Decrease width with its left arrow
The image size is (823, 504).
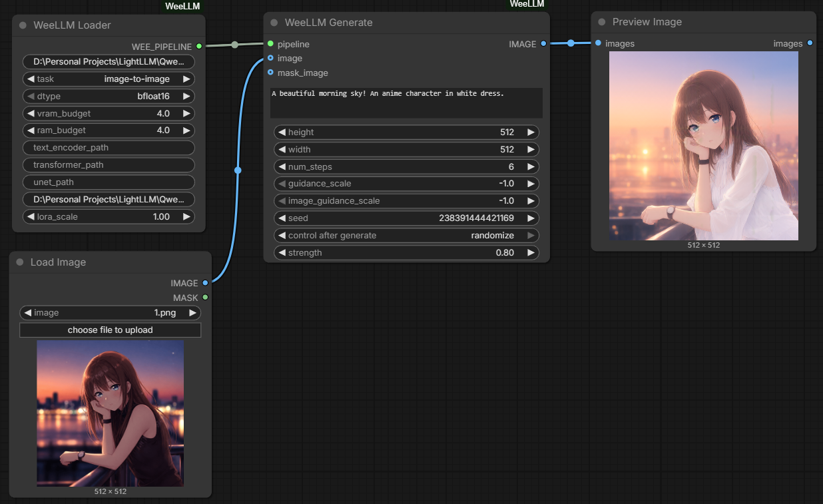[x=282, y=149]
